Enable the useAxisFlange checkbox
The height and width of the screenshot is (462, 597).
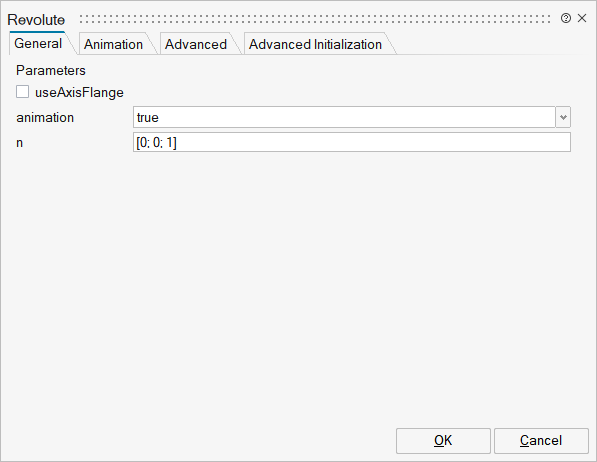[x=22, y=92]
